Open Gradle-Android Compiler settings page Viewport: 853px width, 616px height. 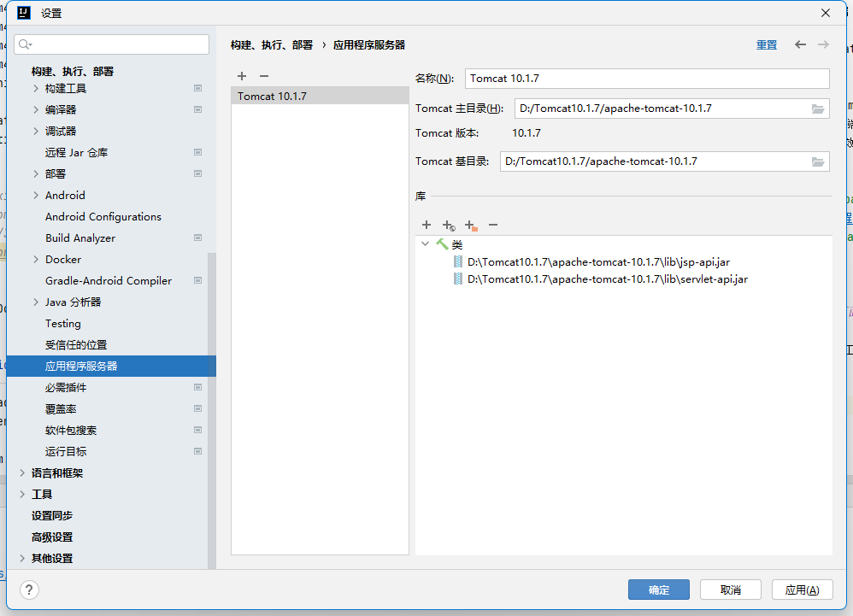(109, 280)
